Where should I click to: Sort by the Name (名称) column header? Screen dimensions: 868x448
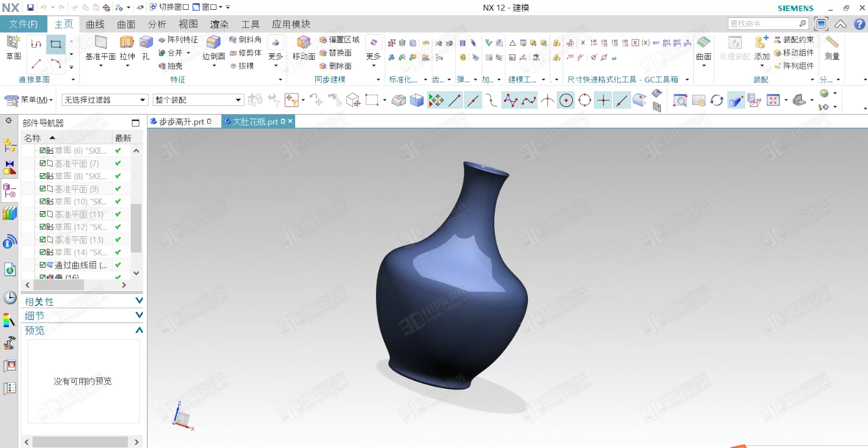coord(66,138)
